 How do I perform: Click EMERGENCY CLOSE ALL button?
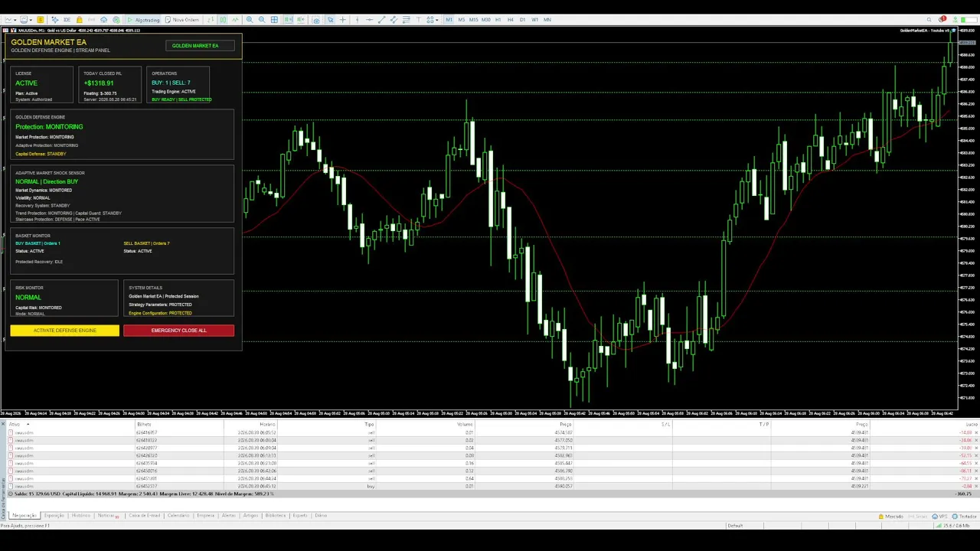pos(178,331)
